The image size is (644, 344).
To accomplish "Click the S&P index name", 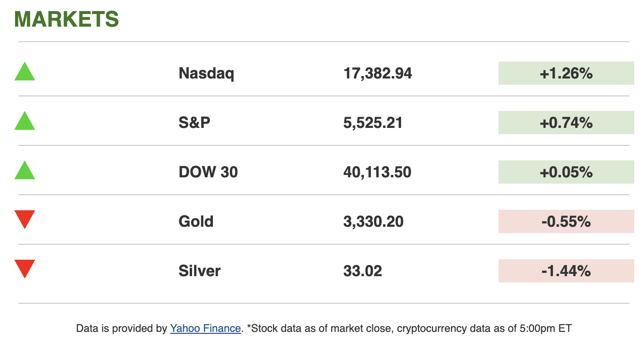I will coord(194,123).
